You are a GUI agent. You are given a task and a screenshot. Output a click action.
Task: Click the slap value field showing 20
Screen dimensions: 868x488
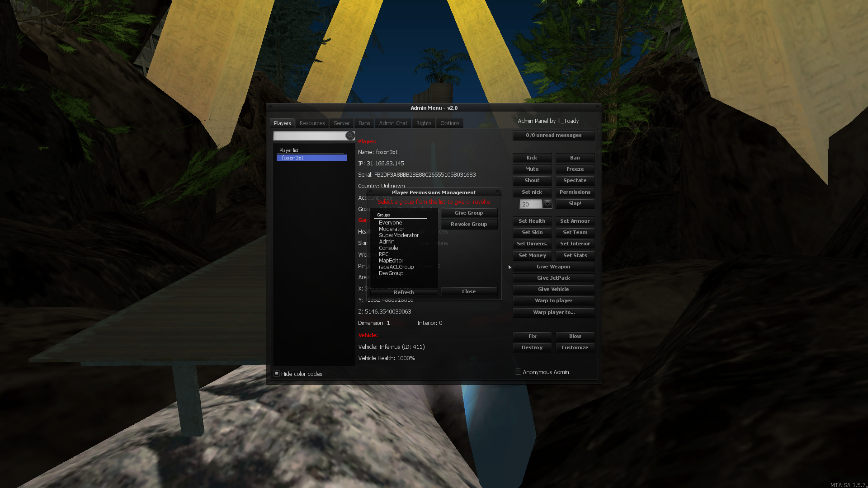pos(531,204)
